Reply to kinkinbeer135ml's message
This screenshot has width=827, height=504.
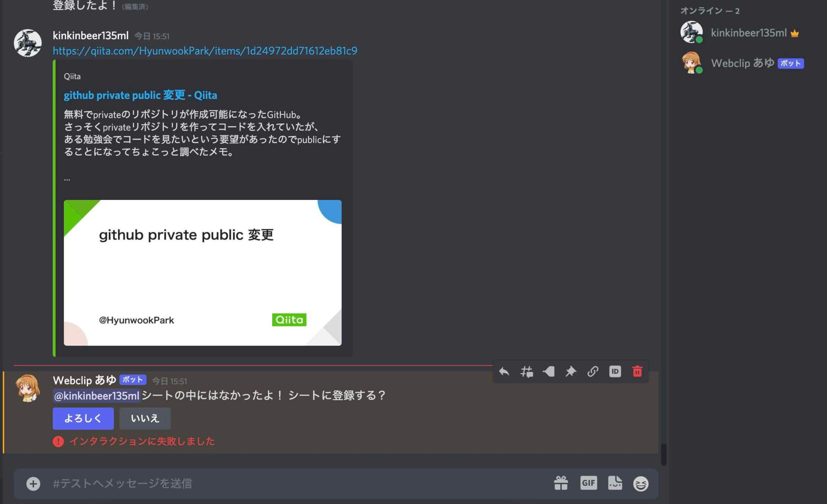tap(504, 371)
